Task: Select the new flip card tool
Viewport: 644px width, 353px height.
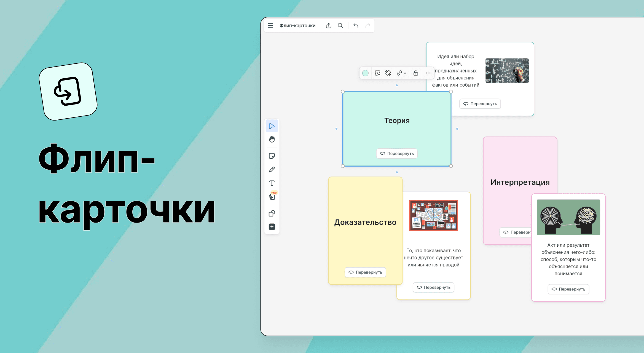Action: point(272,197)
